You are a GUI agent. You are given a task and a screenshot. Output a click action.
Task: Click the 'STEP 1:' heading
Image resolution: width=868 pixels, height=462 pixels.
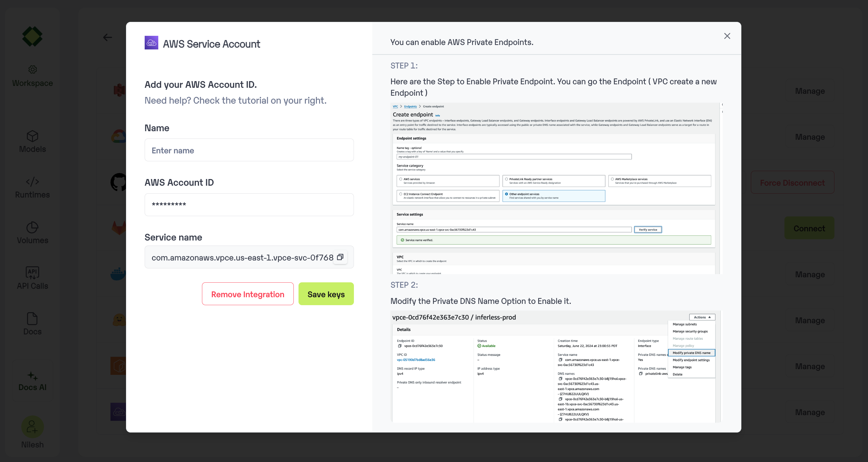point(404,66)
